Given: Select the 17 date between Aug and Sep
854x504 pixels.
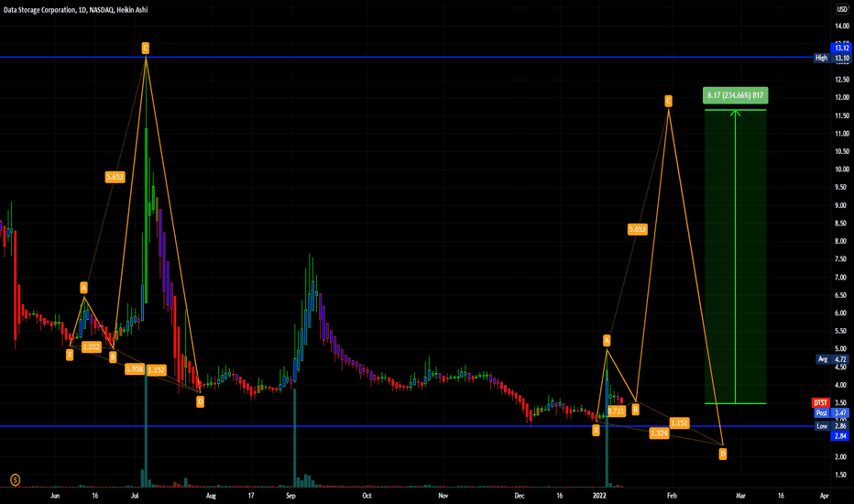Looking at the screenshot, I should pyautogui.click(x=251, y=496).
